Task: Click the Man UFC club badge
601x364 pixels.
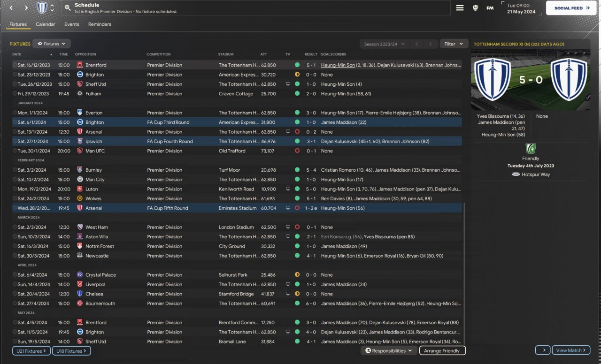Action: pos(80,151)
